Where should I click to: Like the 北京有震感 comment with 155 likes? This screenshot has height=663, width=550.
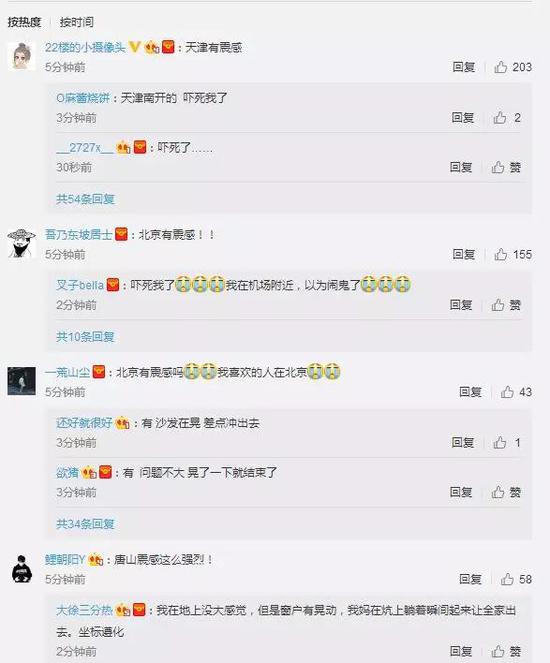(501, 254)
